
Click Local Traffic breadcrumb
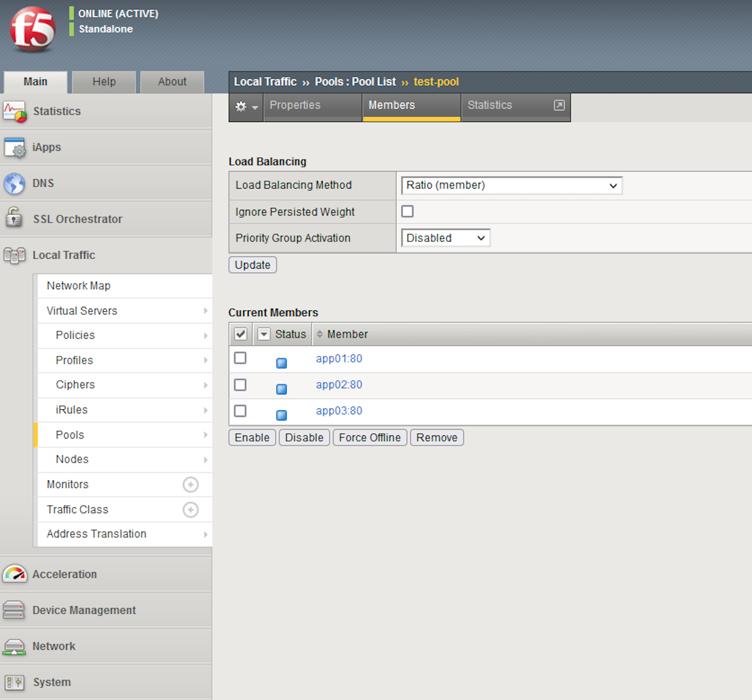click(265, 82)
